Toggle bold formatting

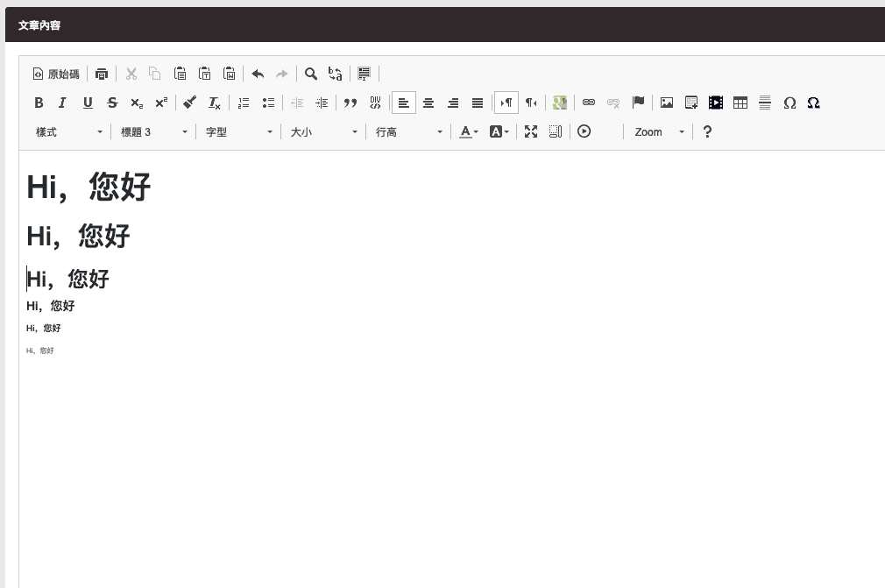click(x=39, y=103)
